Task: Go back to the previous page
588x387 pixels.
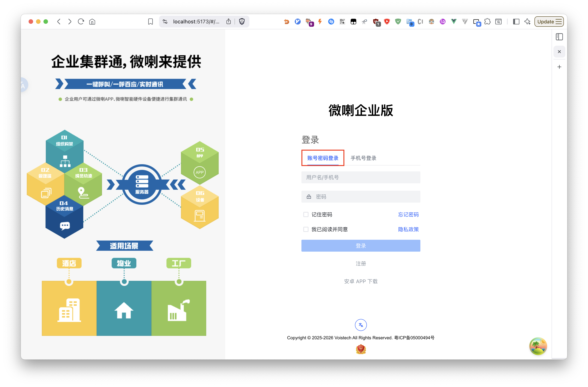Action: click(59, 22)
